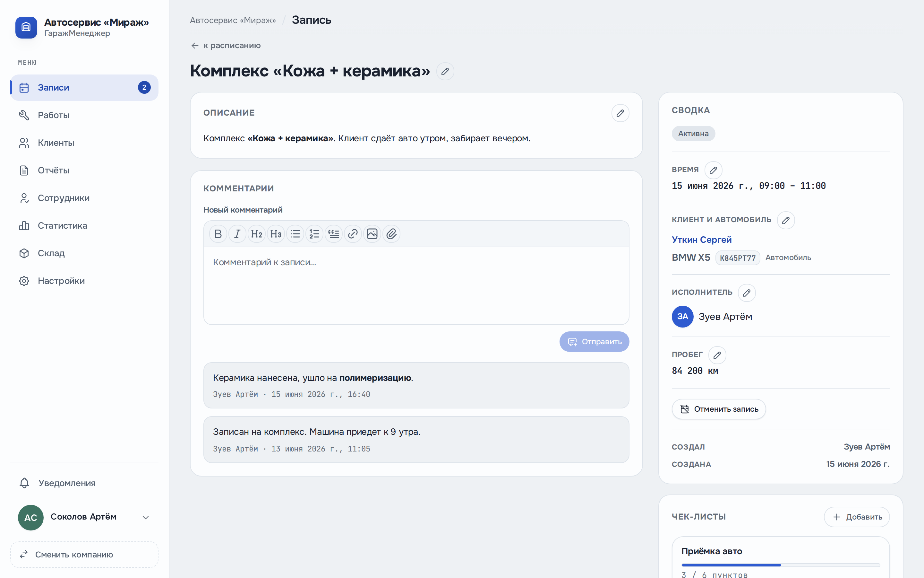Attach a file with paperclip icon
This screenshot has height=578, width=924.
pos(391,233)
